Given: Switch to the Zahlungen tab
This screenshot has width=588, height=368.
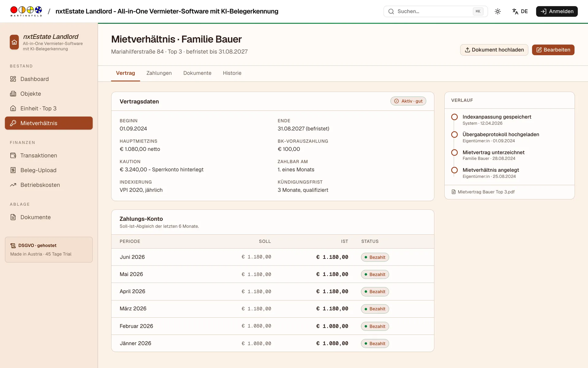Looking at the screenshot, I should click(x=159, y=73).
